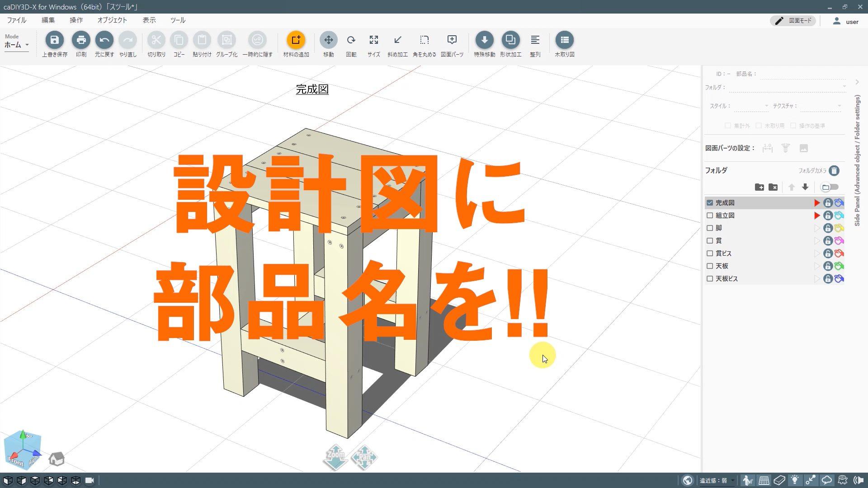Click the camera icon in the status bar
The image size is (868, 488).
pyautogui.click(x=90, y=480)
